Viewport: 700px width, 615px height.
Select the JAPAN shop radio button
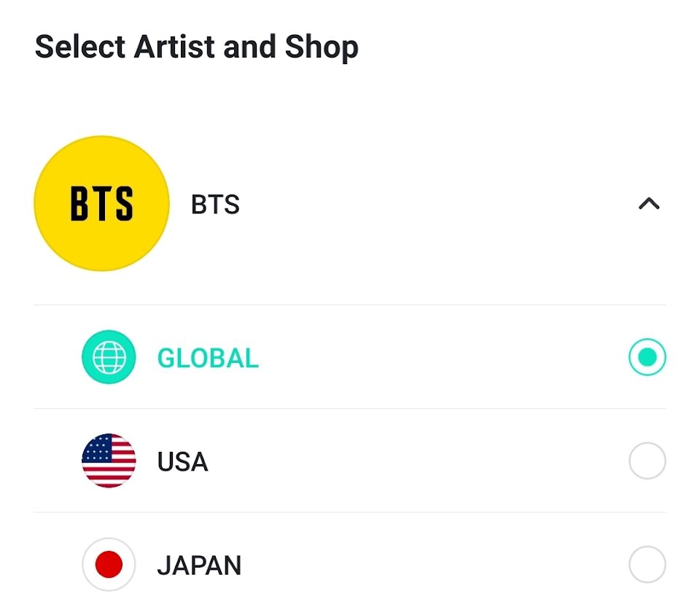pos(647,565)
